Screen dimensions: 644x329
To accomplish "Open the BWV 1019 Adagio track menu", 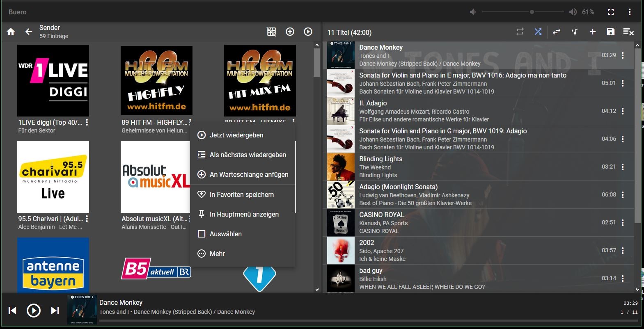I will pos(623,139).
